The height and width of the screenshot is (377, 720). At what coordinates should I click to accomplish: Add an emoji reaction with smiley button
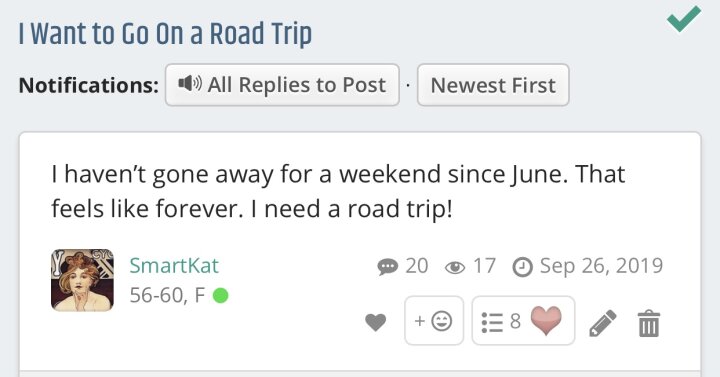[434, 321]
